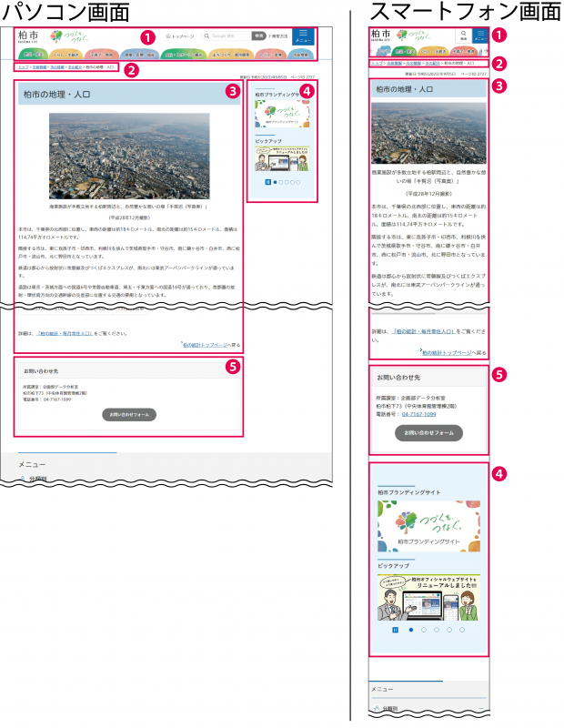Click the Google search field on PC header
Image resolution: width=564 pixels, height=728 pixels.
pos(227,35)
